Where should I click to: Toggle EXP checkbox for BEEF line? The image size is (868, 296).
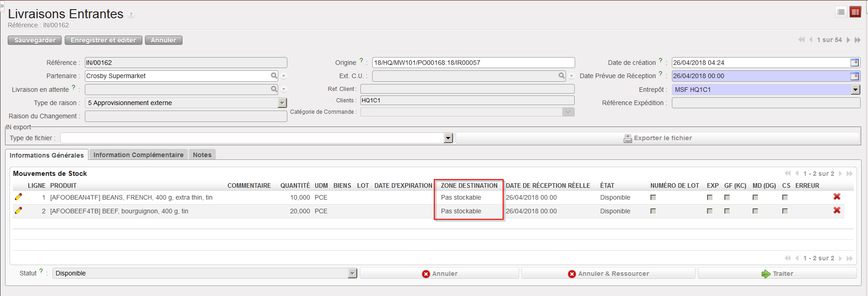[709, 211]
